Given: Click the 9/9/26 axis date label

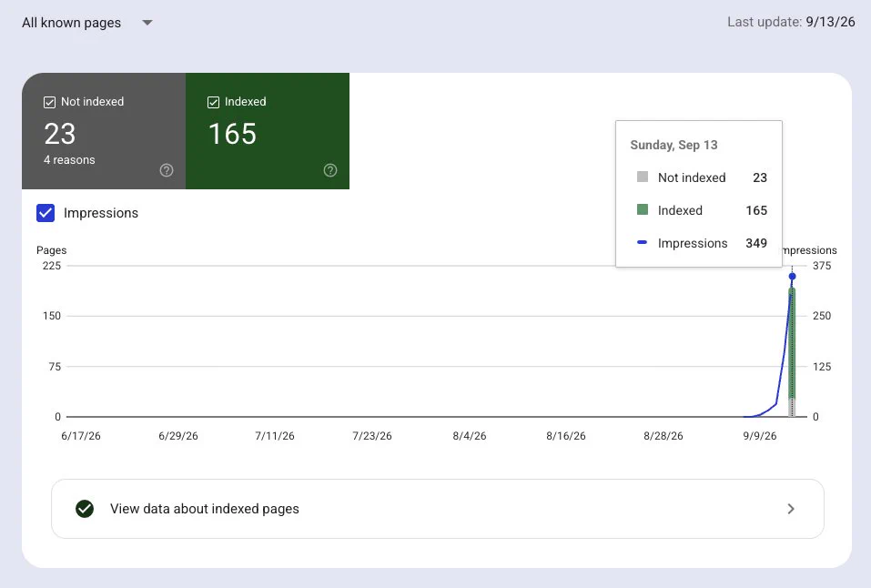Looking at the screenshot, I should click(760, 436).
